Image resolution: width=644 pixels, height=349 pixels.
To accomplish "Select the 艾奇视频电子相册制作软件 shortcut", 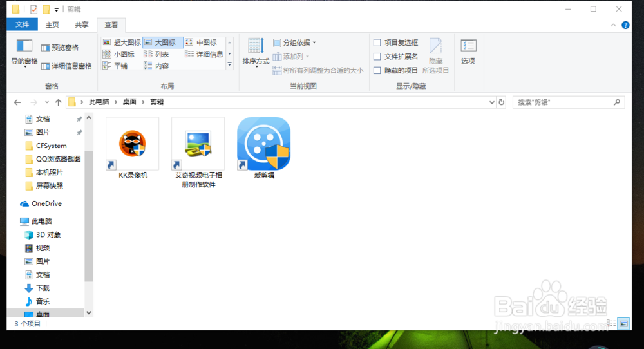I will click(x=198, y=153).
